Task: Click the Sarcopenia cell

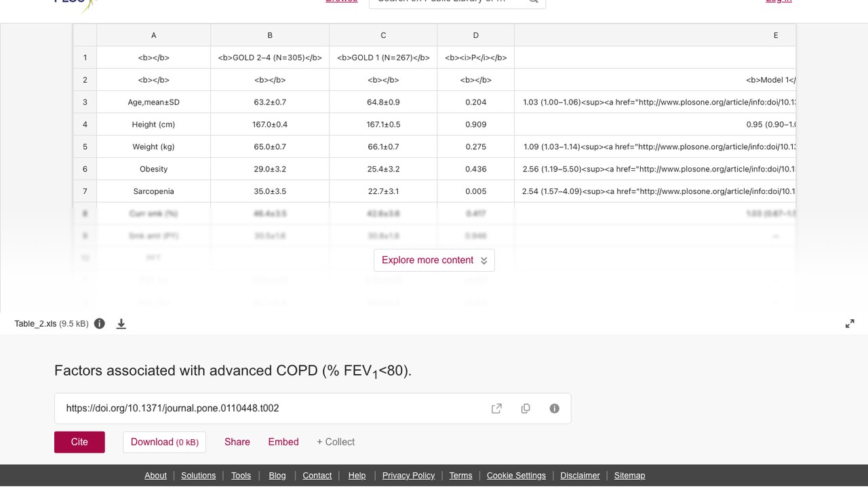Action: pos(154,191)
